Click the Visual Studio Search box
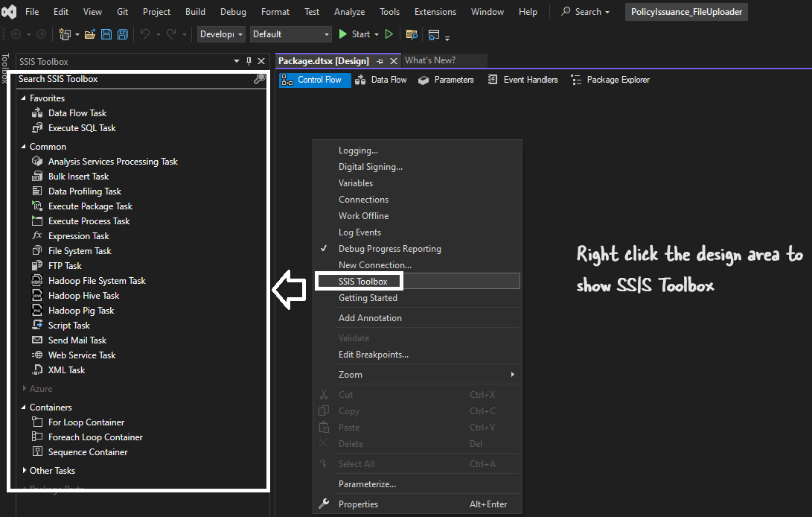This screenshot has width=812, height=517. tap(585, 11)
